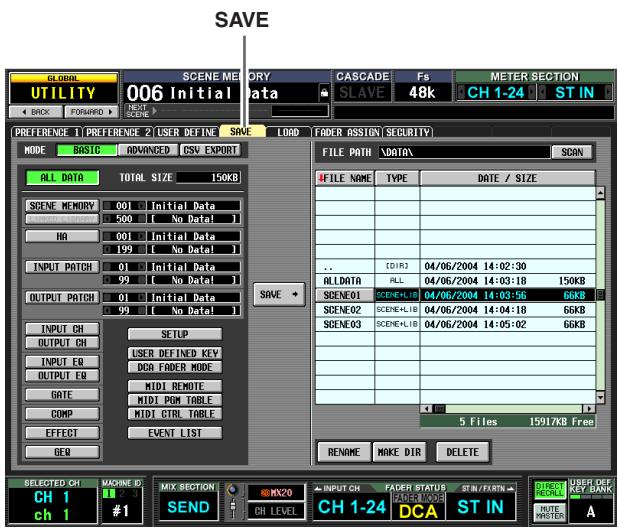
Task: Open the PREFERENCE 2 tab
Action: pyautogui.click(x=118, y=132)
